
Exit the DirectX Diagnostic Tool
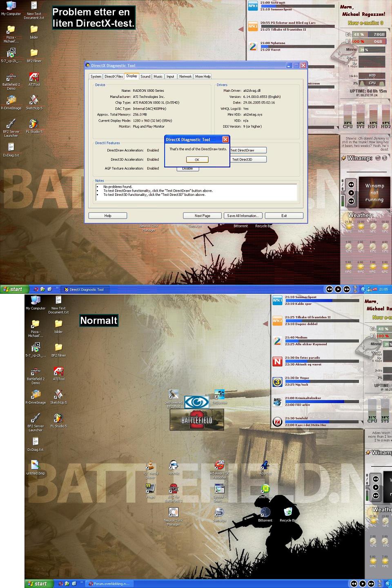point(284,215)
